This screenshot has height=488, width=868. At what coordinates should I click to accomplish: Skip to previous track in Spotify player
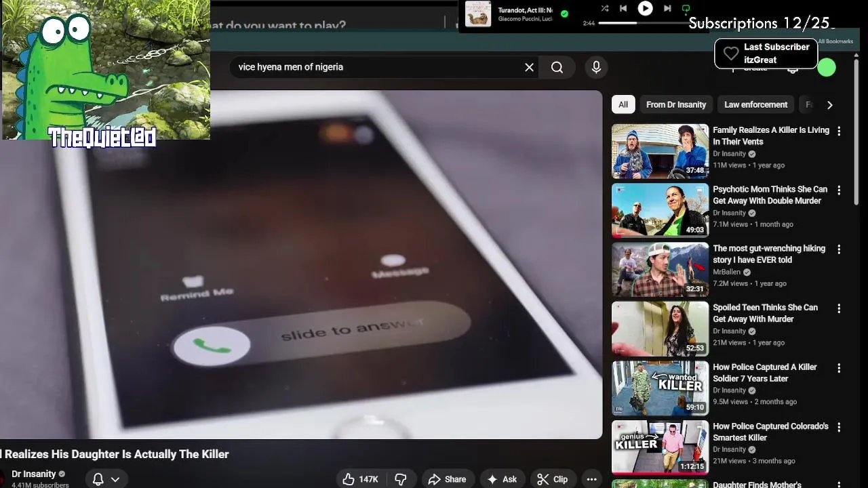point(623,9)
